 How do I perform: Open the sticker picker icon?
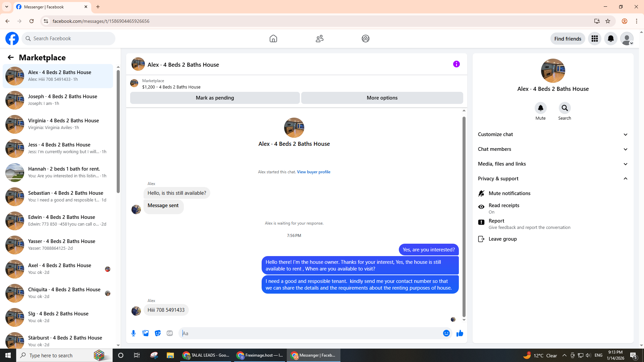(x=158, y=333)
